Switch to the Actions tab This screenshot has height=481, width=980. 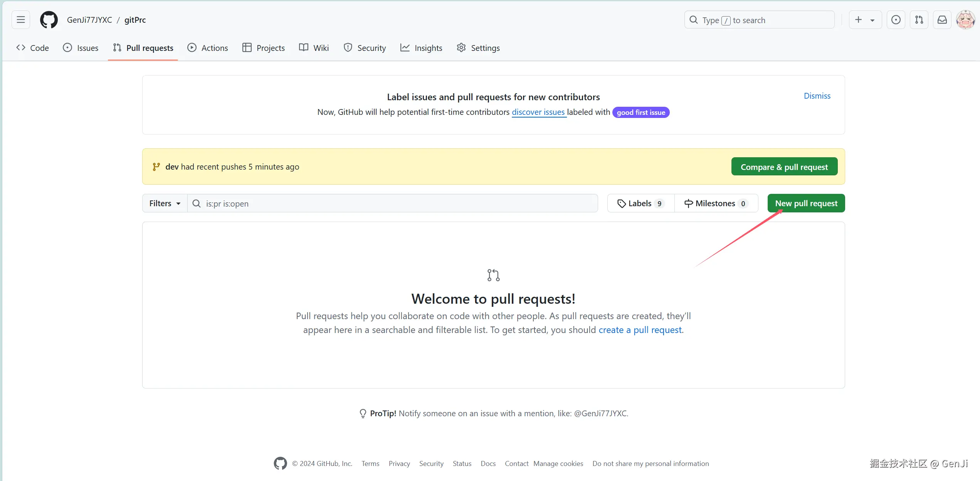coord(208,48)
